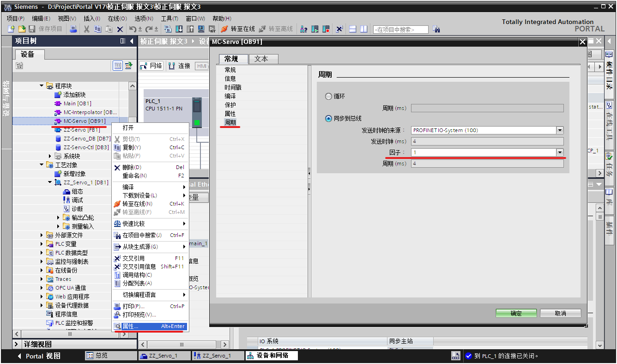This screenshot has width=617, height=364.
Task: Expand the 系统块 tree folder
Action: 50,156
